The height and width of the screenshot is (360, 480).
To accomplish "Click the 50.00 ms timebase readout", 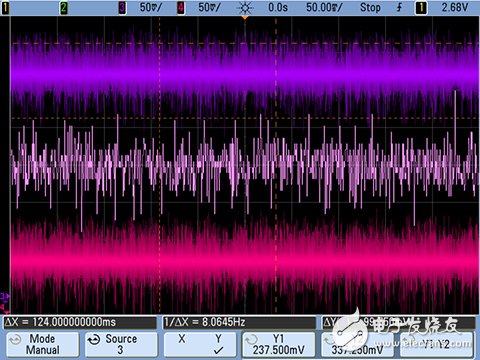I will click(324, 7).
